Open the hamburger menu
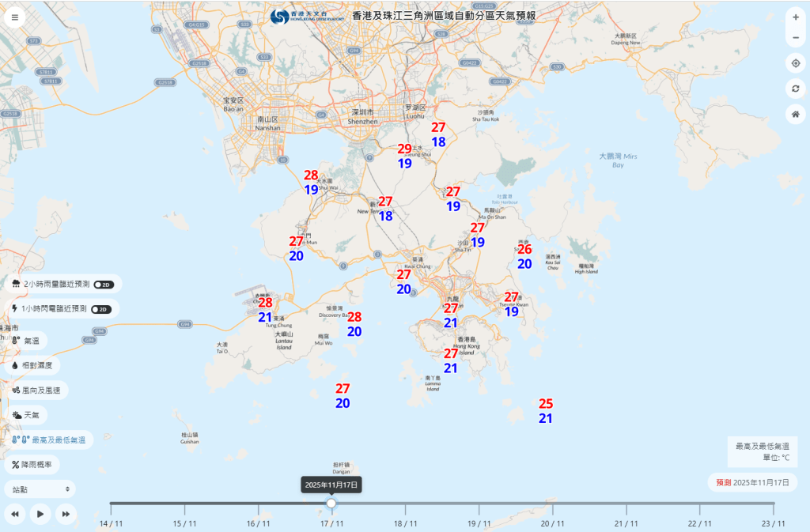The image size is (810, 532). point(14,17)
